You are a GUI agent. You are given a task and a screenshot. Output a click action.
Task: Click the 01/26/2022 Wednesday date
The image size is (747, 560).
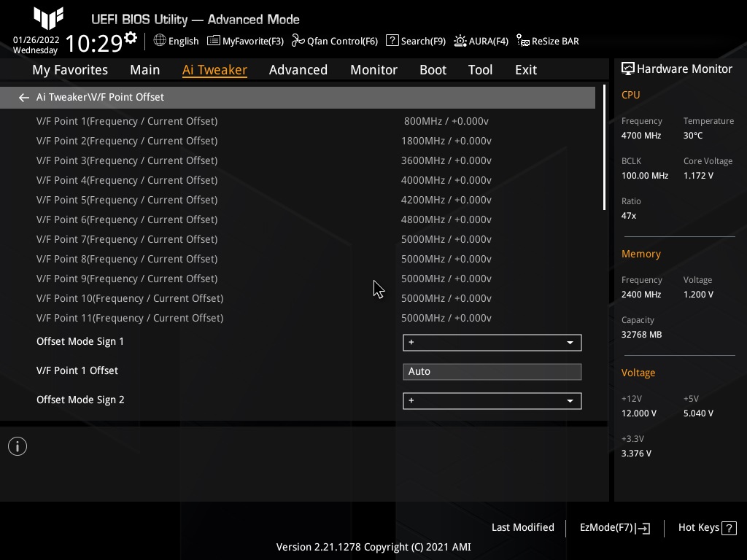(36, 44)
